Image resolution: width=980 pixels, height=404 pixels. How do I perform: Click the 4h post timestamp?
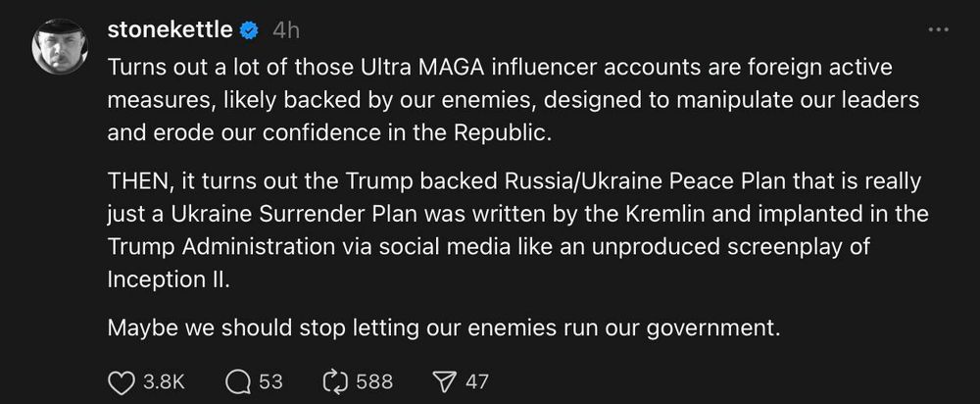tap(286, 30)
